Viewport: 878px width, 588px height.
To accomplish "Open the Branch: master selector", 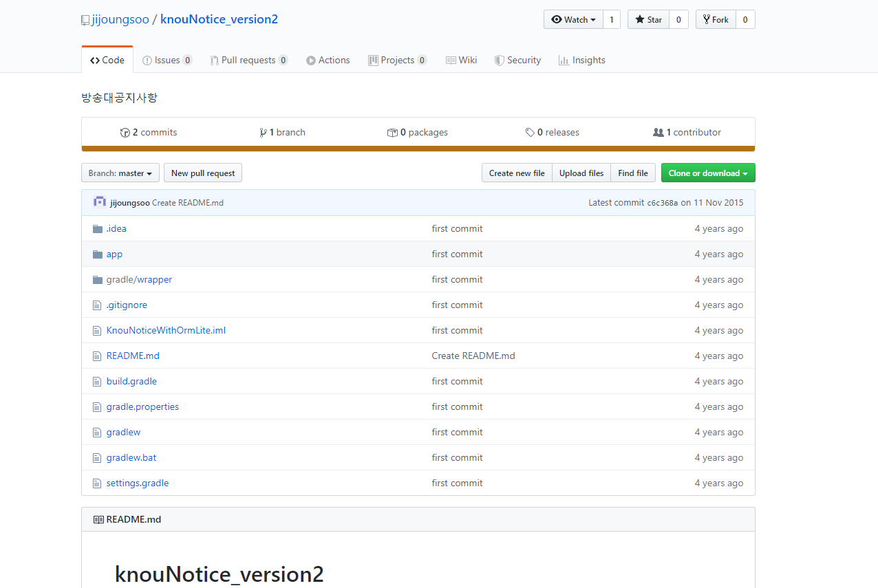I will (120, 173).
